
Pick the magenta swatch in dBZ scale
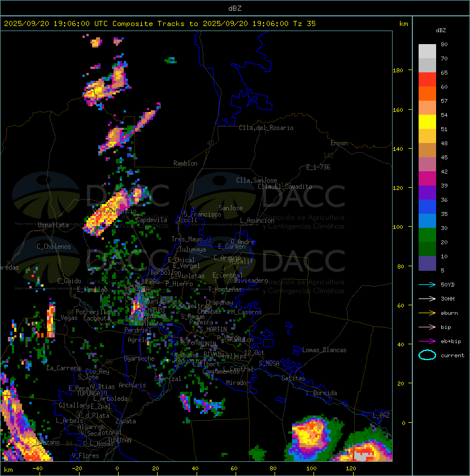(427, 179)
